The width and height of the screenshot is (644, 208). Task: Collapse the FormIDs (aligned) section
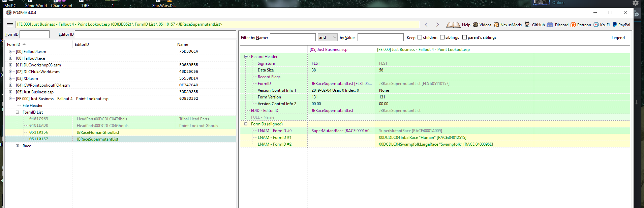tap(246, 124)
